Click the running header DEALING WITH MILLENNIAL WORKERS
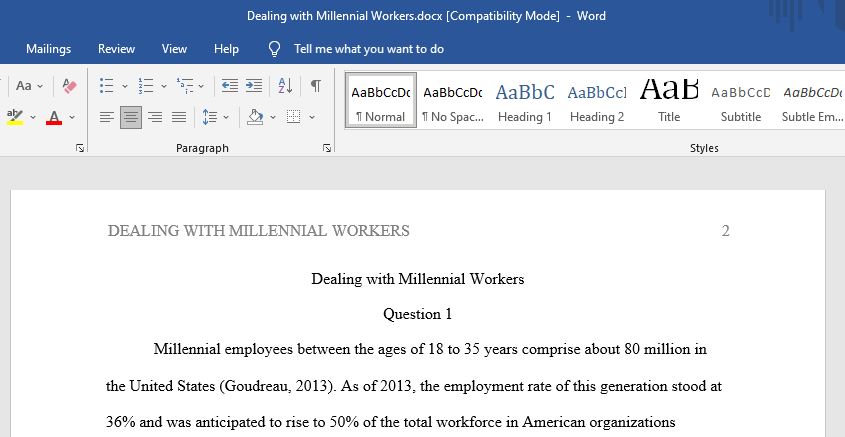Screen dimensions: 845x437 click(259, 231)
